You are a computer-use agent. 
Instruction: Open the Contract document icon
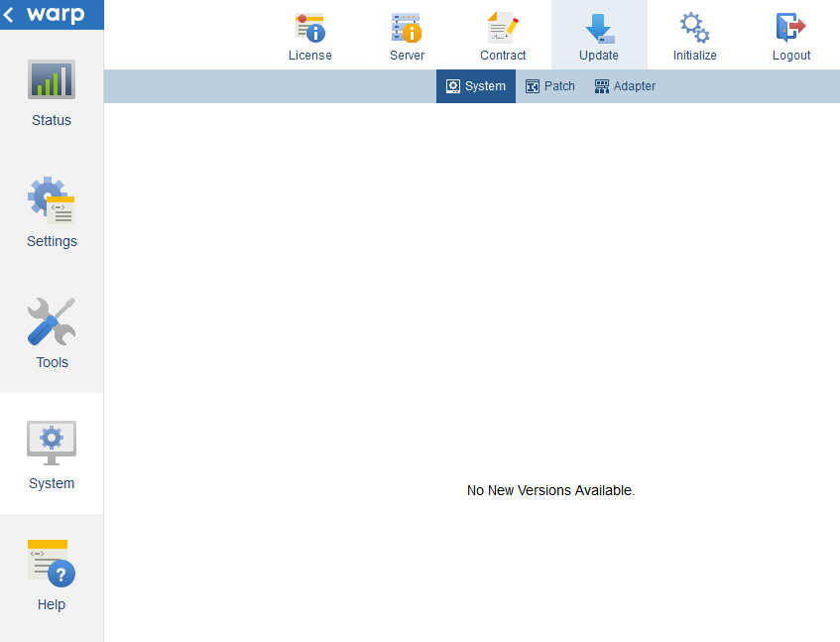pos(503,27)
